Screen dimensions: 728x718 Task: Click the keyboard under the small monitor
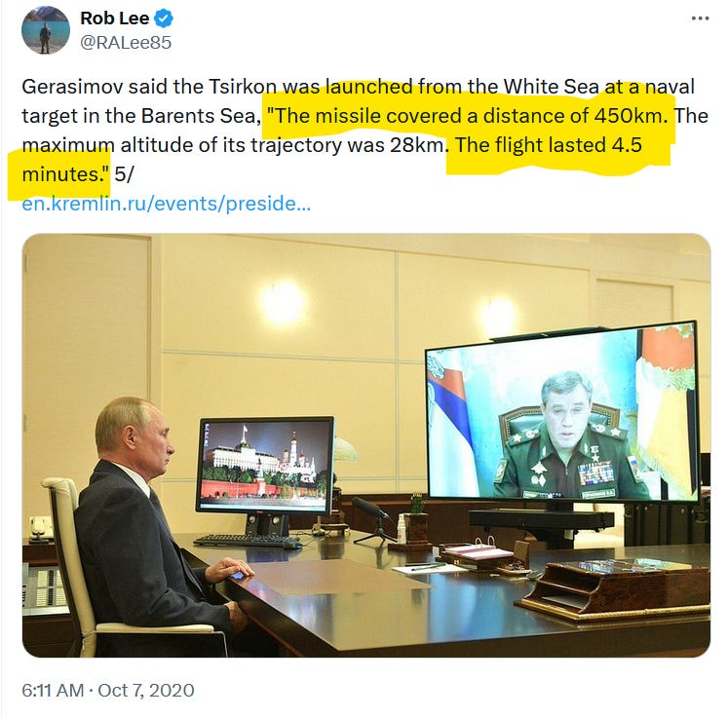click(x=248, y=541)
